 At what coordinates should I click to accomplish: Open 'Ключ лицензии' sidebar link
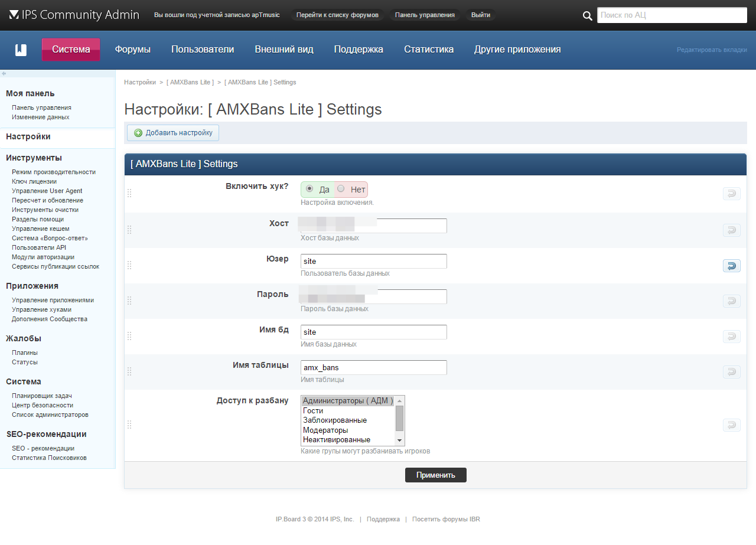coord(34,181)
